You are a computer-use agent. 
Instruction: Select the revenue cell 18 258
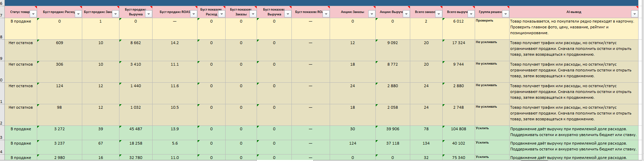pyautogui.click(x=136, y=147)
